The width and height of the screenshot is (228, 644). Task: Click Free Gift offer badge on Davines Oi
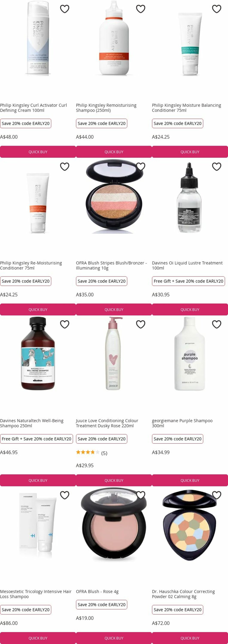189,281
